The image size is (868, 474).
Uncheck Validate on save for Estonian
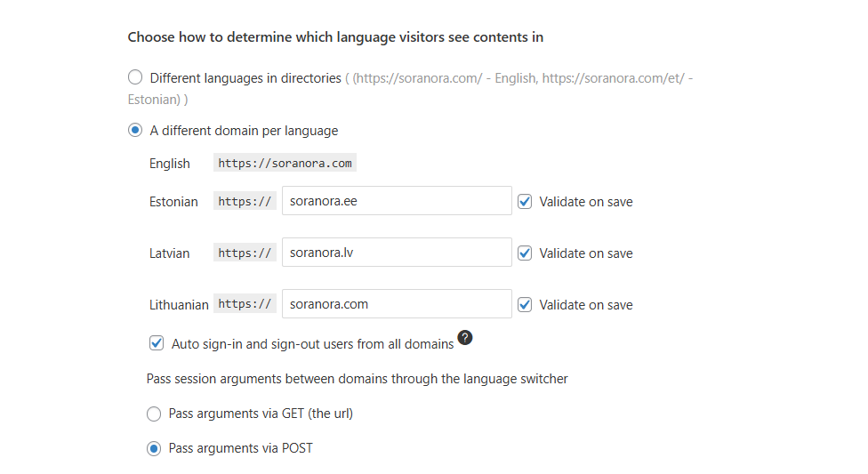525,202
